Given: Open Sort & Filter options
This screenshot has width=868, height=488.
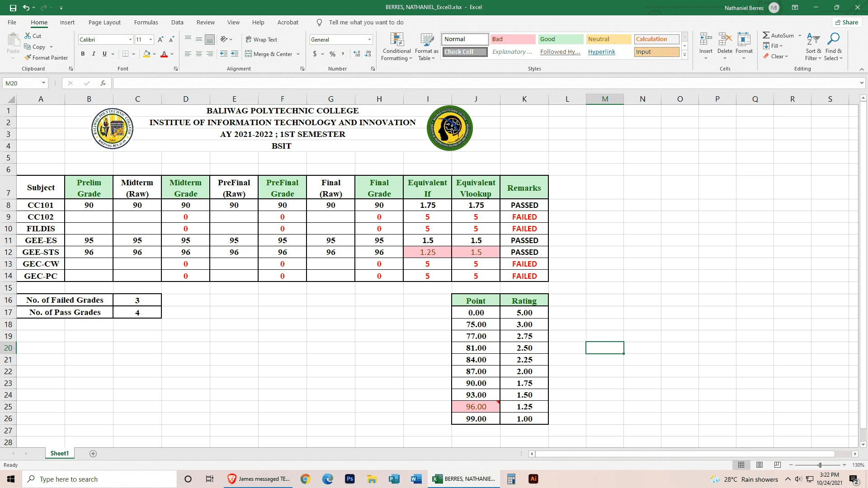Looking at the screenshot, I should pyautogui.click(x=813, y=46).
